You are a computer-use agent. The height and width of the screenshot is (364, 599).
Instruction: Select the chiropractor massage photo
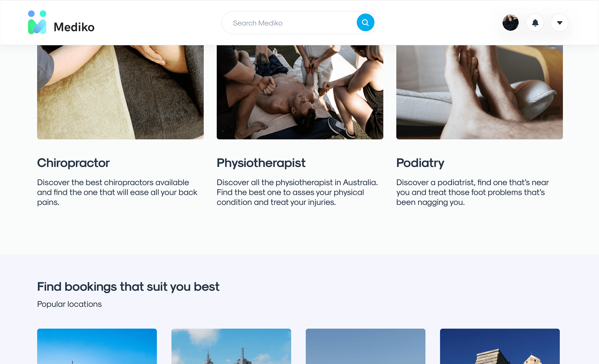point(120,92)
